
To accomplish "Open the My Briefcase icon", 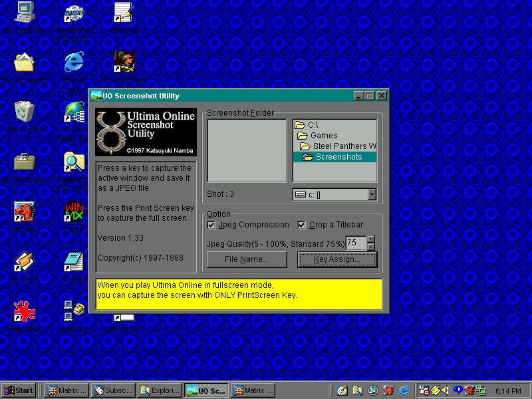I will tap(25, 162).
